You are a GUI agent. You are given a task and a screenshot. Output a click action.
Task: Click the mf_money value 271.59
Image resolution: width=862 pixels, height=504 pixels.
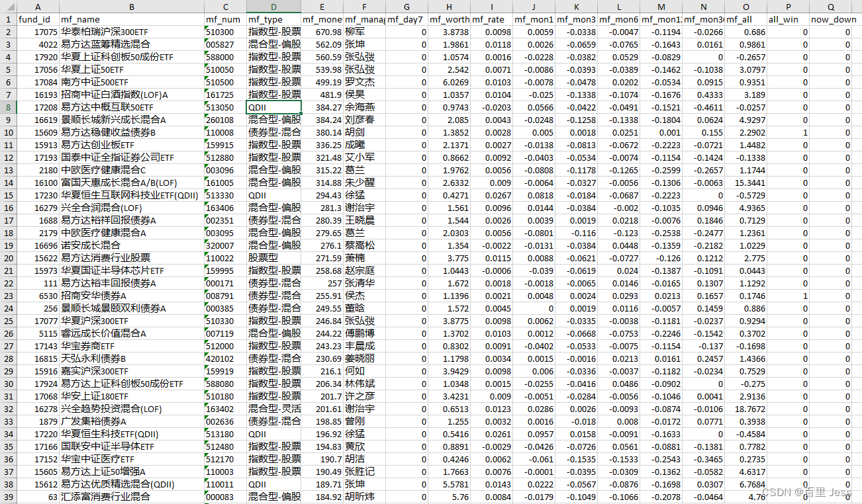pos(322,258)
